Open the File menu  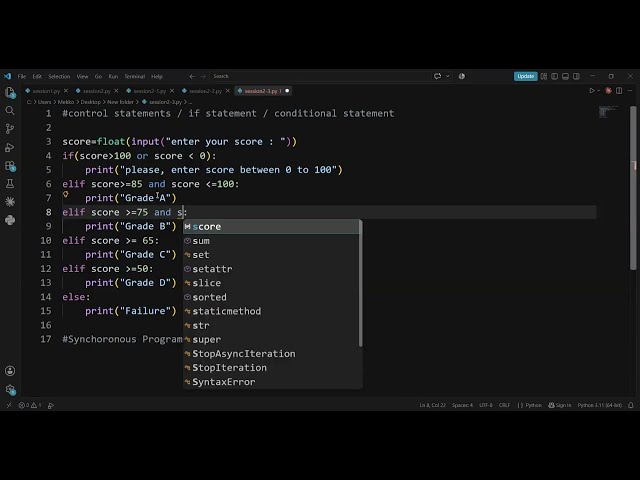coord(22,76)
